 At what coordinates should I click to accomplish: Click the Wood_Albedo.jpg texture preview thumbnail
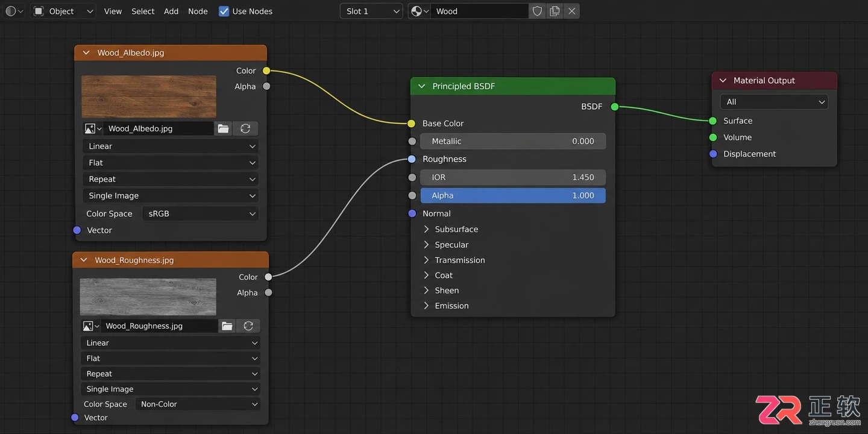[x=149, y=96]
